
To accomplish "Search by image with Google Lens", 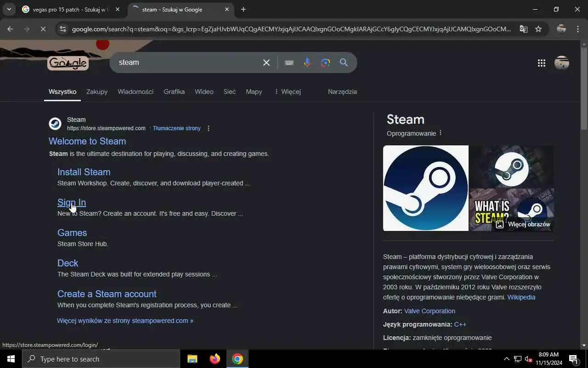I will [x=326, y=63].
